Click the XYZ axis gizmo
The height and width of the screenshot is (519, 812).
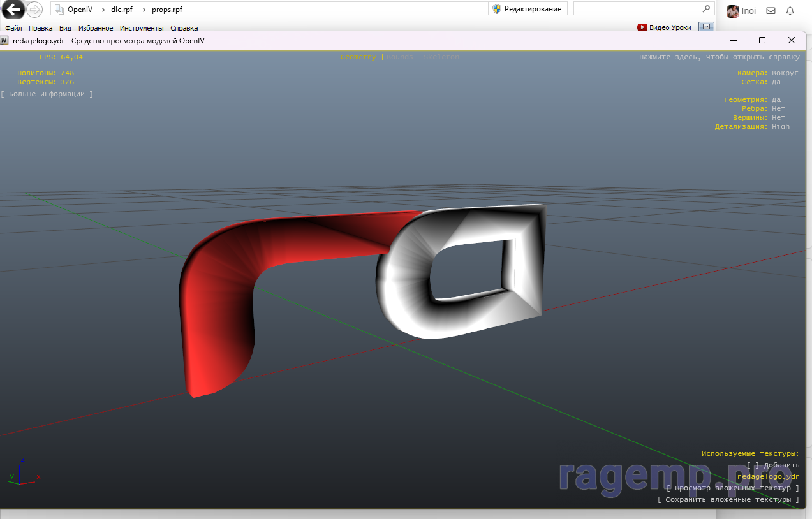pyautogui.click(x=24, y=471)
